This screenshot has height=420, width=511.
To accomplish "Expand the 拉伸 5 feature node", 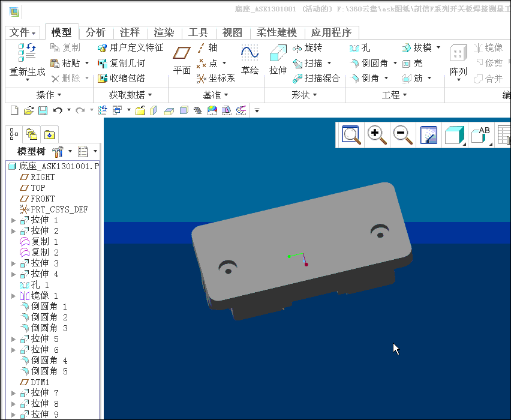I will pos(13,339).
